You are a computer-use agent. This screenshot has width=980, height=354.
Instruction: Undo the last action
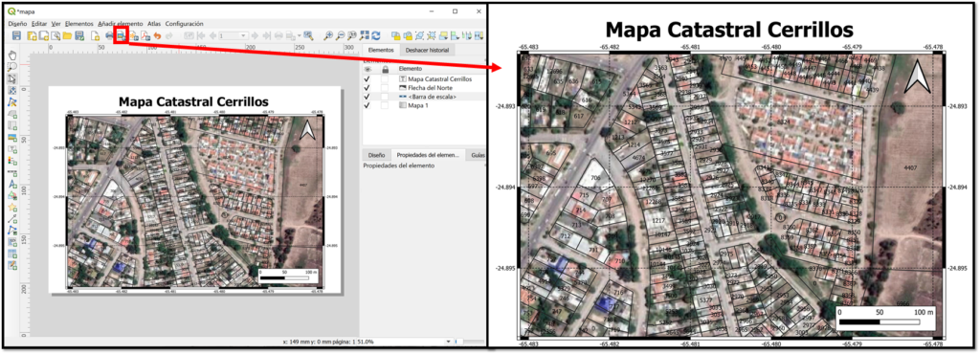point(157,35)
